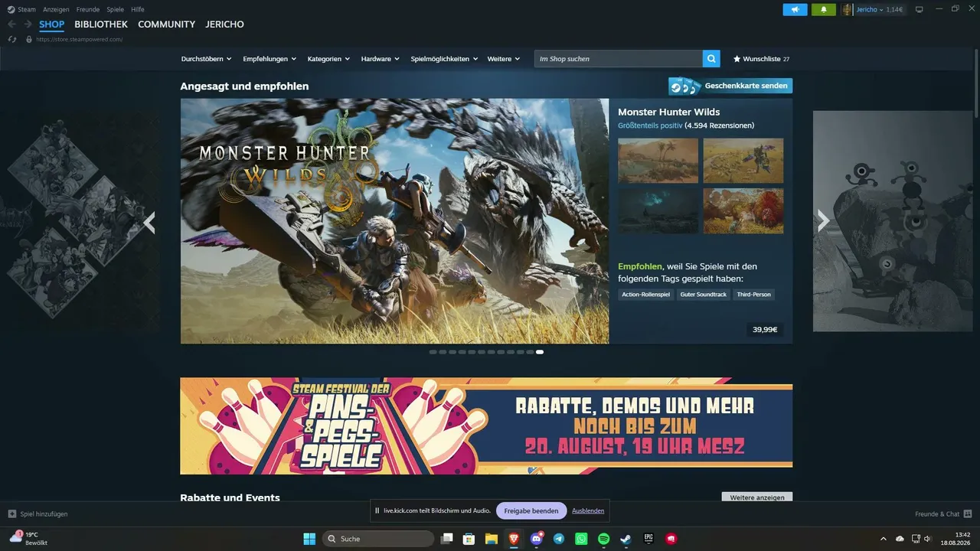Click Geschenkkarte senden button

tap(730, 86)
